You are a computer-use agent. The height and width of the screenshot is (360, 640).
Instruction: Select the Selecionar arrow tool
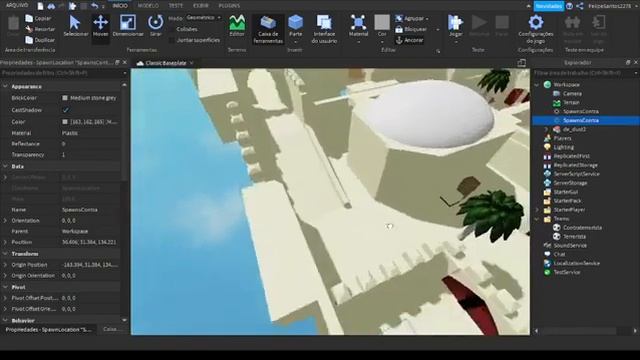[x=76, y=26]
